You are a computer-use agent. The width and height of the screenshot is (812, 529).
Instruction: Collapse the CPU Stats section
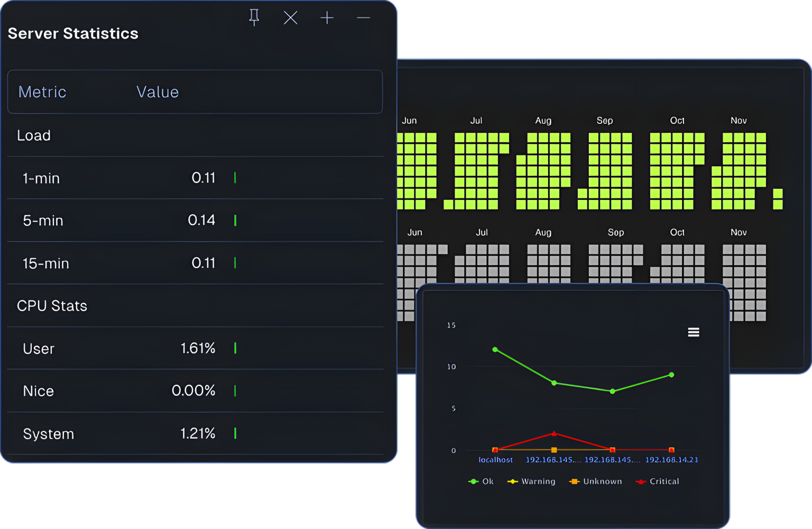(x=52, y=306)
